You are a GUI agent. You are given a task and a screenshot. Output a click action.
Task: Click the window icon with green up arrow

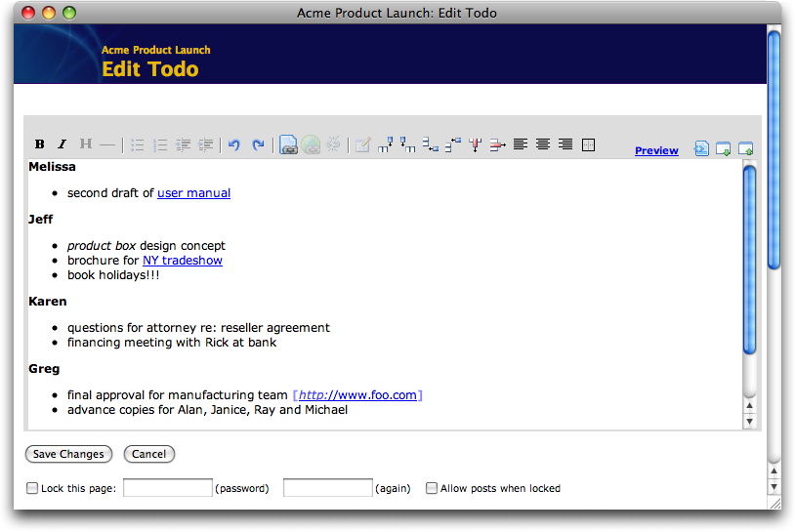tap(745, 149)
